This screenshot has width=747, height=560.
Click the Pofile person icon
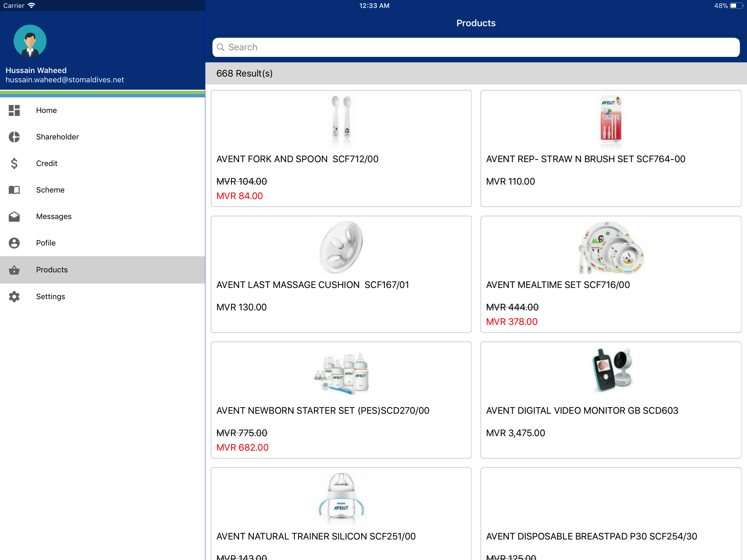point(14,243)
